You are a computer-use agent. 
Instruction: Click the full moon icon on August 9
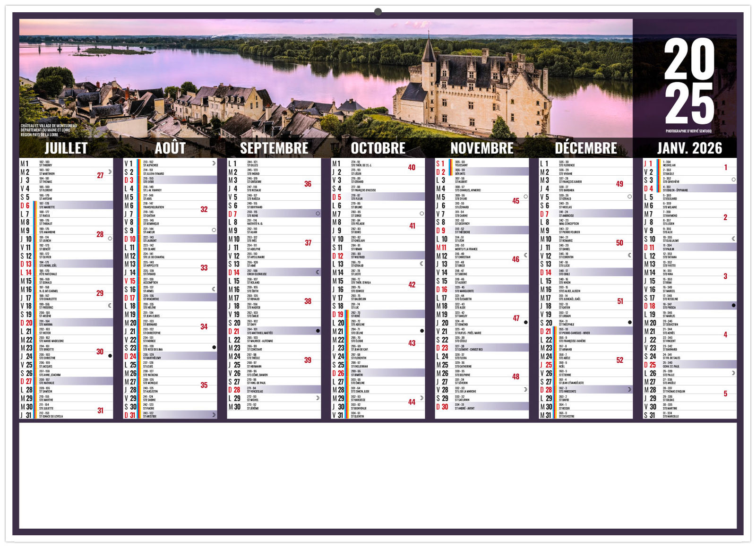click(x=214, y=230)
